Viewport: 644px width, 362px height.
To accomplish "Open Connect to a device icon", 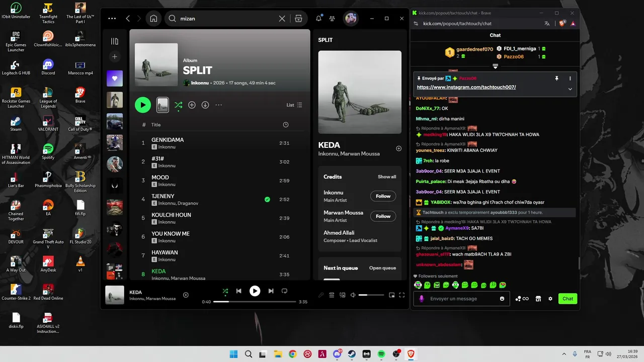I will coord(343,295).
